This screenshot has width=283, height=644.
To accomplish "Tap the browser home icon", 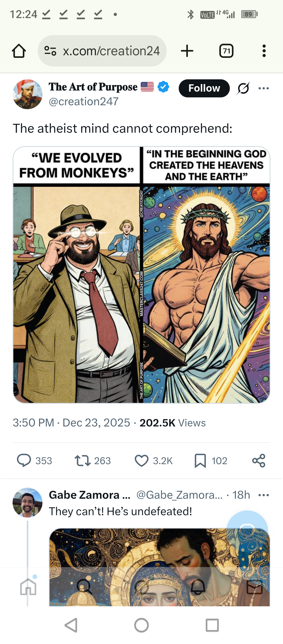I will pos(19,51).
